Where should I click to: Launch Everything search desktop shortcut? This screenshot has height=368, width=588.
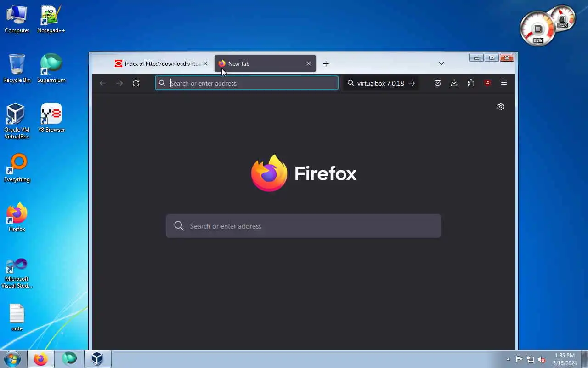coord(17,168)
